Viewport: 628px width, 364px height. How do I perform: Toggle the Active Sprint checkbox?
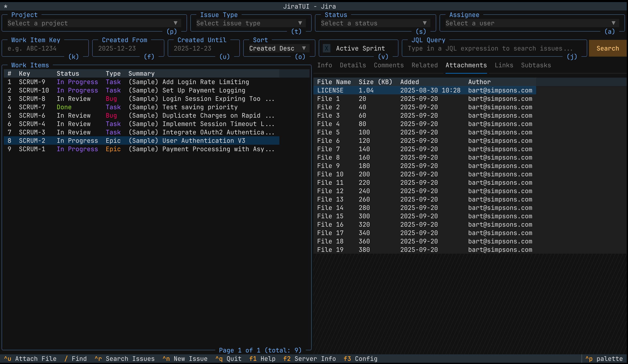[326, 48]
